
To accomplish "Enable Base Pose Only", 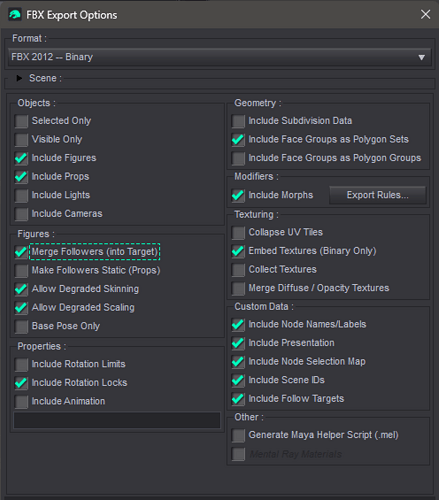I will [x=21, y=326].
